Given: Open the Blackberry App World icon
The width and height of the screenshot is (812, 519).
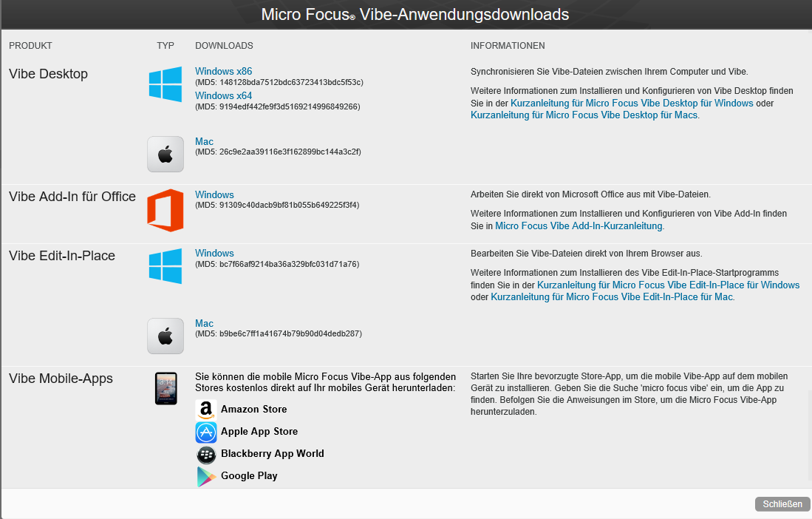Looking at the screenshot, I should point(206,454).
